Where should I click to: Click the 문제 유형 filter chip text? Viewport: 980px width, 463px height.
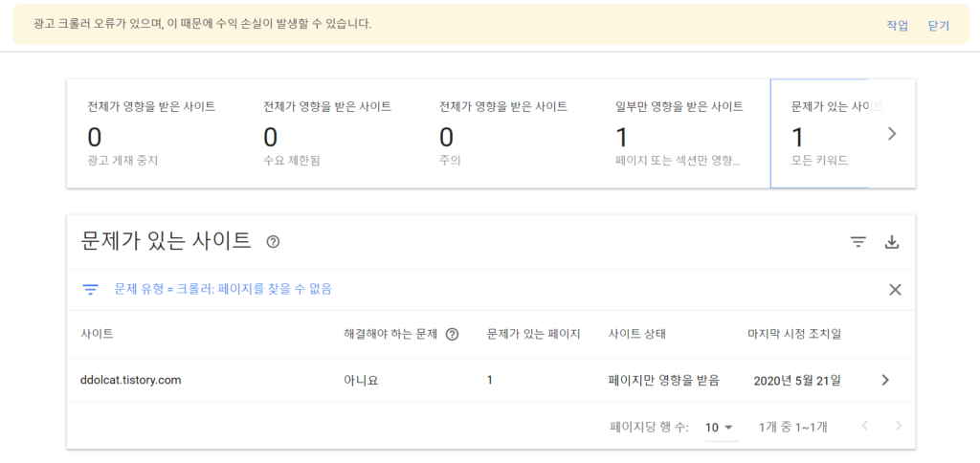tap(223, 289)
